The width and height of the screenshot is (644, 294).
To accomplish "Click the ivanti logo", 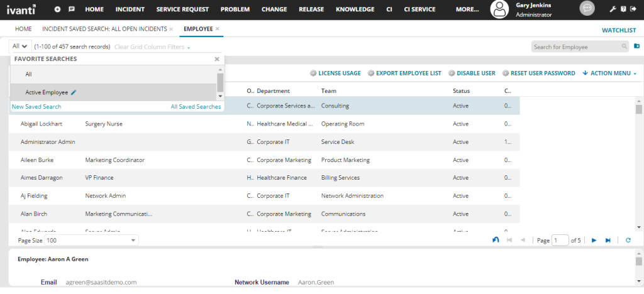I will pos(21,9).
